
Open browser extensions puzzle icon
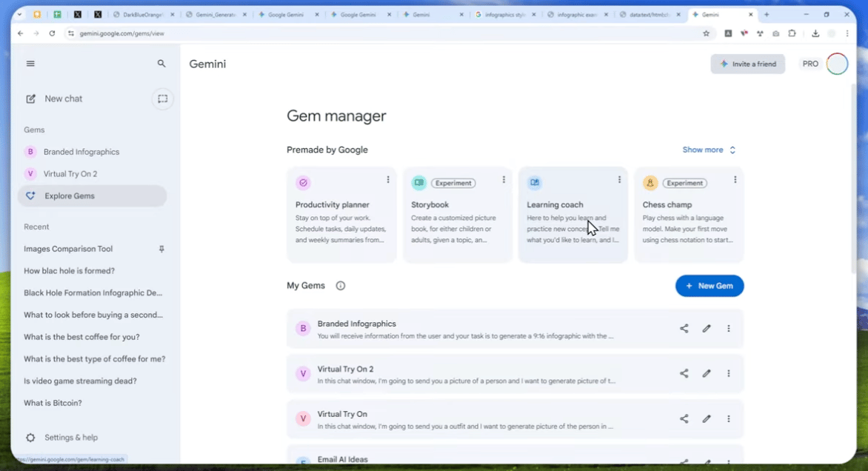coord(792,33)
